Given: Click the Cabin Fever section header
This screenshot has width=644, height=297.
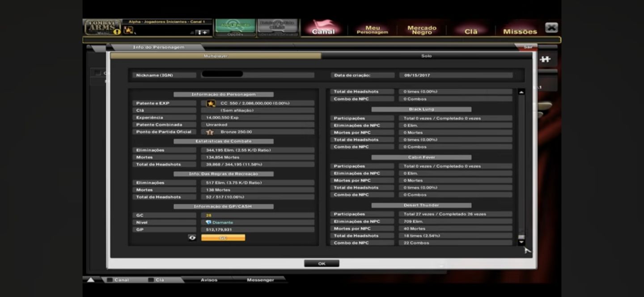Looking at the screenshot, I should pos(421,157).
